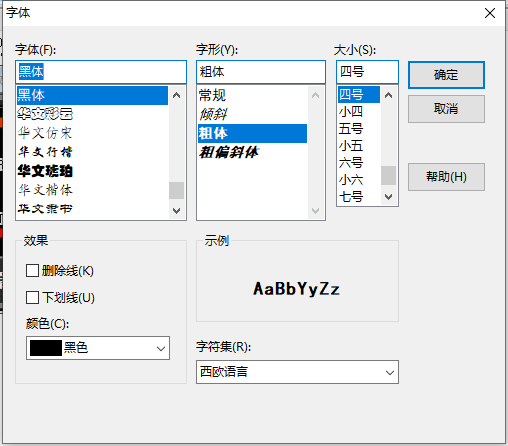508x446 pixels.
Task: Click the 字体 name input field
Action: point(101,72)
